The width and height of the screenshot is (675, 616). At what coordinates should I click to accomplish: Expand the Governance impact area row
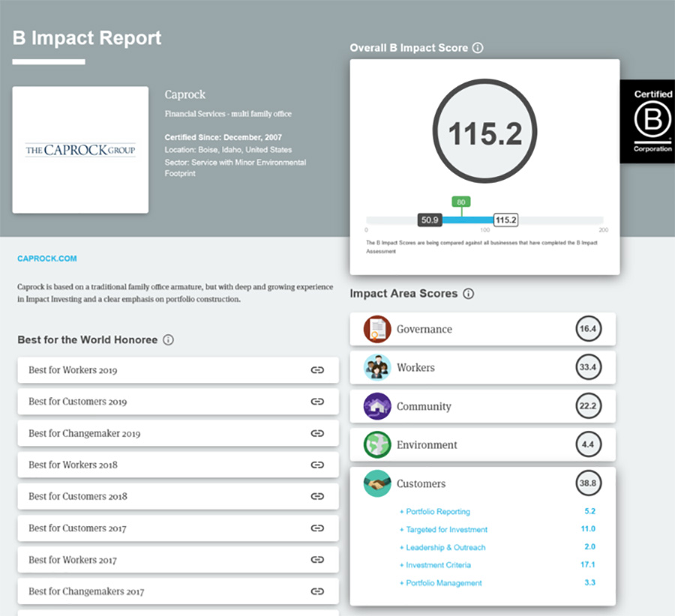coord(482,329)
